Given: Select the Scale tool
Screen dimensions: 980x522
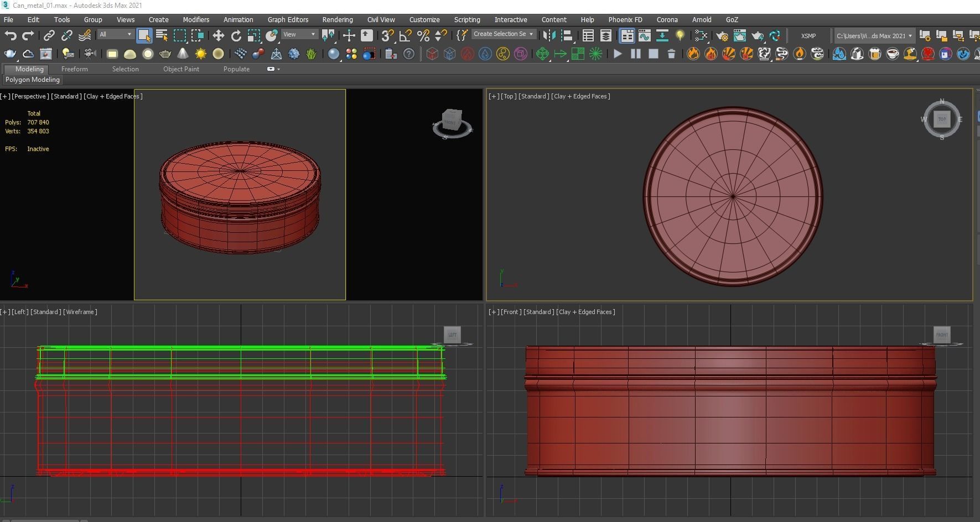Looking at the screenshot, I should coord(253,35).
